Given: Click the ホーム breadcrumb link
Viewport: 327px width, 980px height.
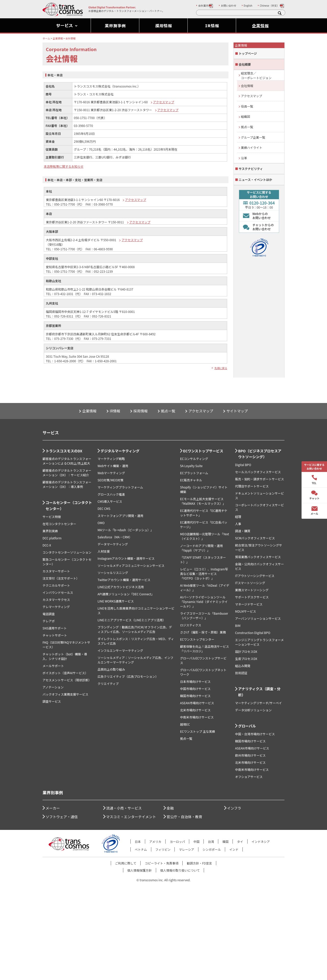Looking at the screenshot, I should 46,38.
